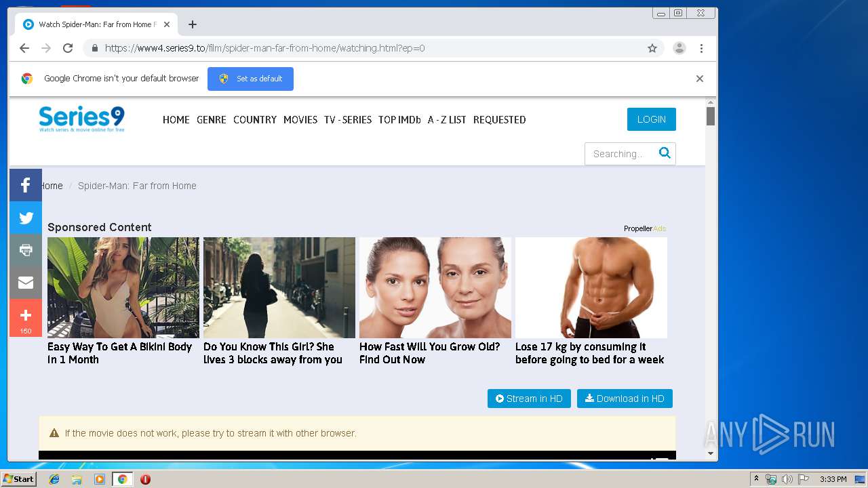Click the print icon in share sidebar

pyautogui.click(x=26, y=250)
